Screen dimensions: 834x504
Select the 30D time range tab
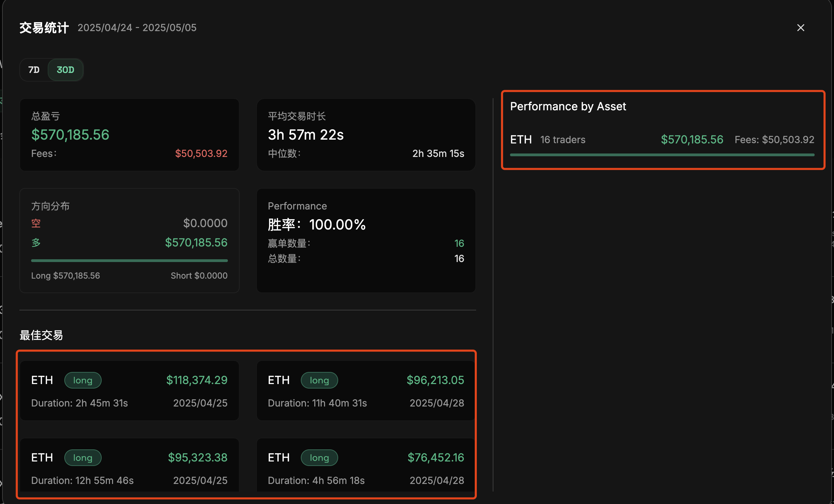click(65, 70)
